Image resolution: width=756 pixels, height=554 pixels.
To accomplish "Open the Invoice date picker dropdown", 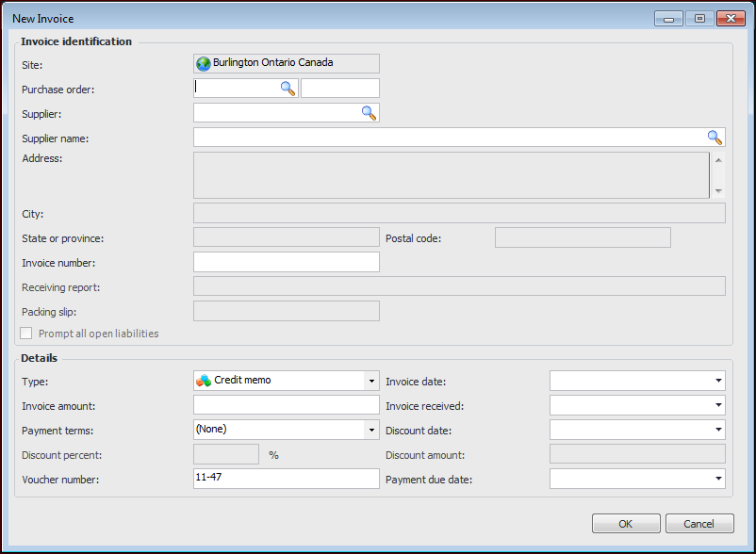I will (x=718, y=381).
